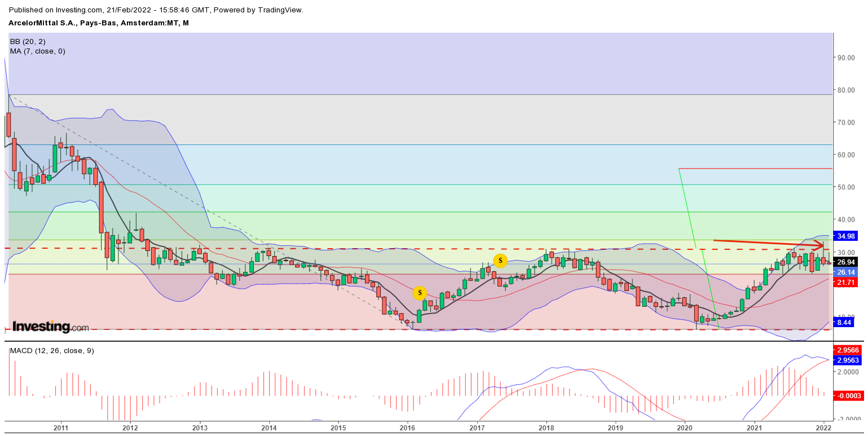Viewport: 868px width, 436px height.
Task: Click the 2022 year label on time axis
Action: (824, 428)
